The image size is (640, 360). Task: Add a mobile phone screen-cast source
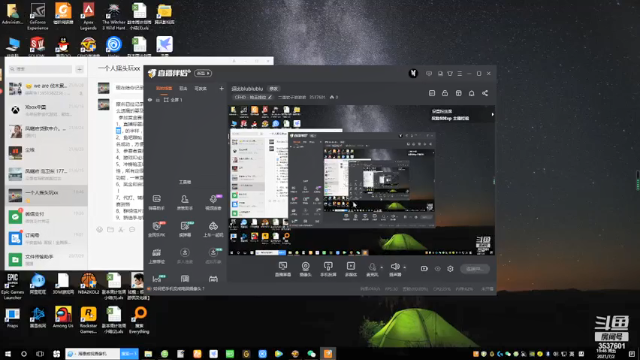click(x=328, y=269)
